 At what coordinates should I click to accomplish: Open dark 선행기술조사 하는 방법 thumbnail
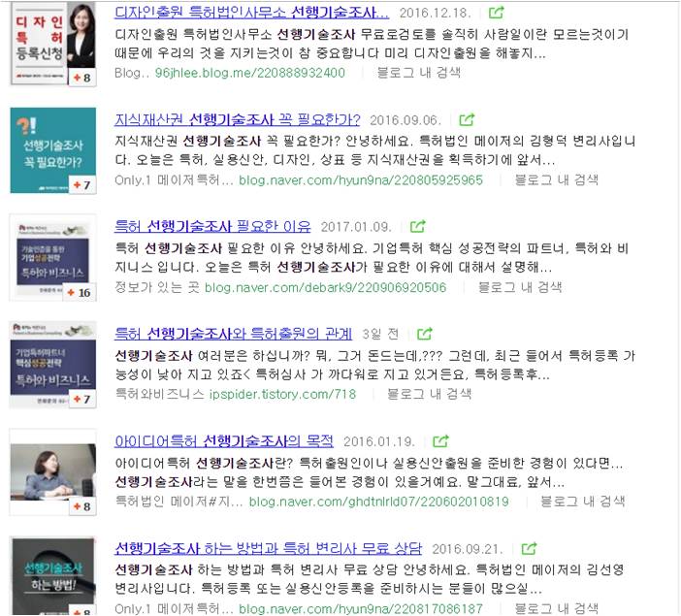[53, 576]
